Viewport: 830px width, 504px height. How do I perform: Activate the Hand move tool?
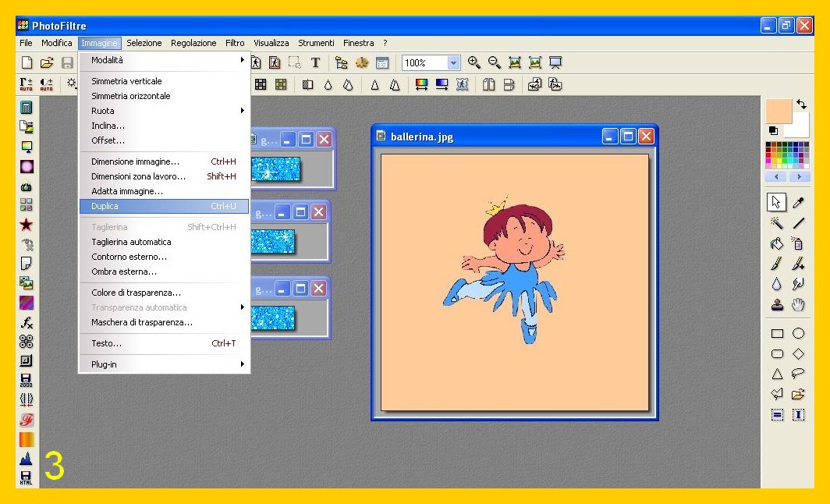click(x=798, y=305)
